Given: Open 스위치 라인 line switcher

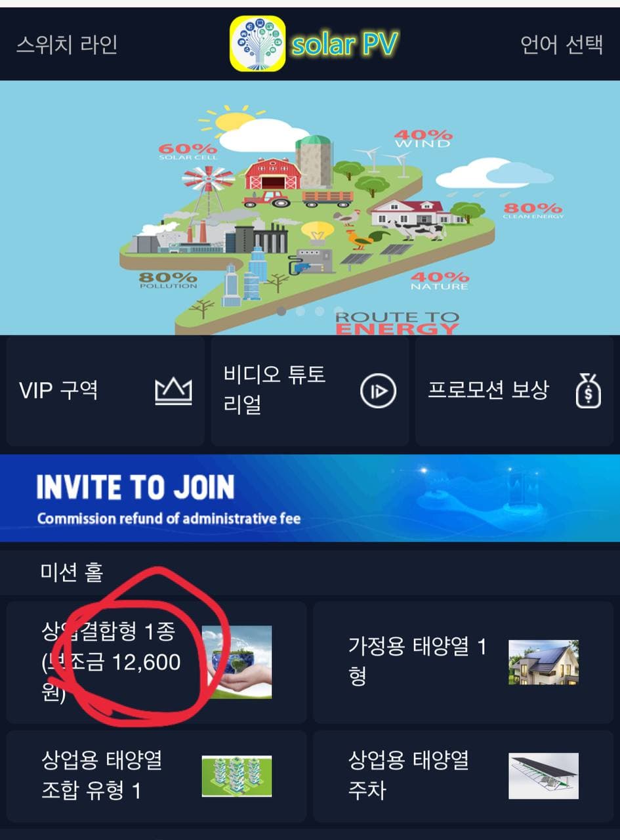Looking at the screenshot, I should [x=67, y=45].
